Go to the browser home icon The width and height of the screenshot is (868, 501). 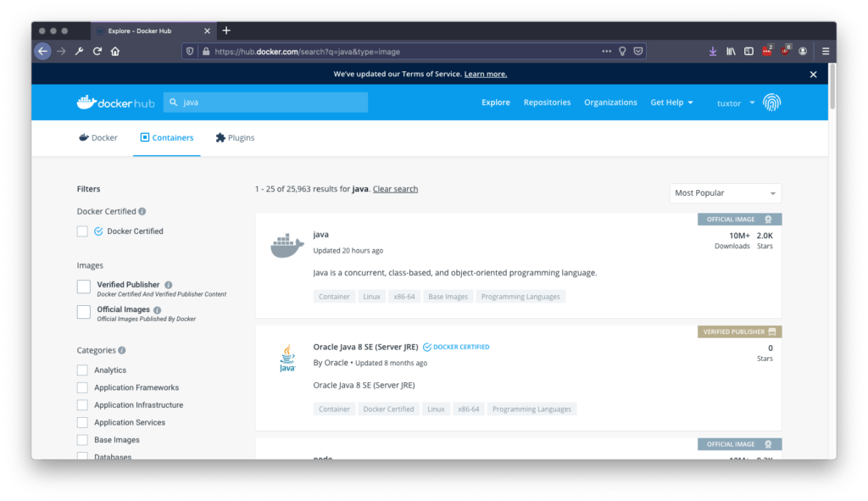(x=115, y=52)
